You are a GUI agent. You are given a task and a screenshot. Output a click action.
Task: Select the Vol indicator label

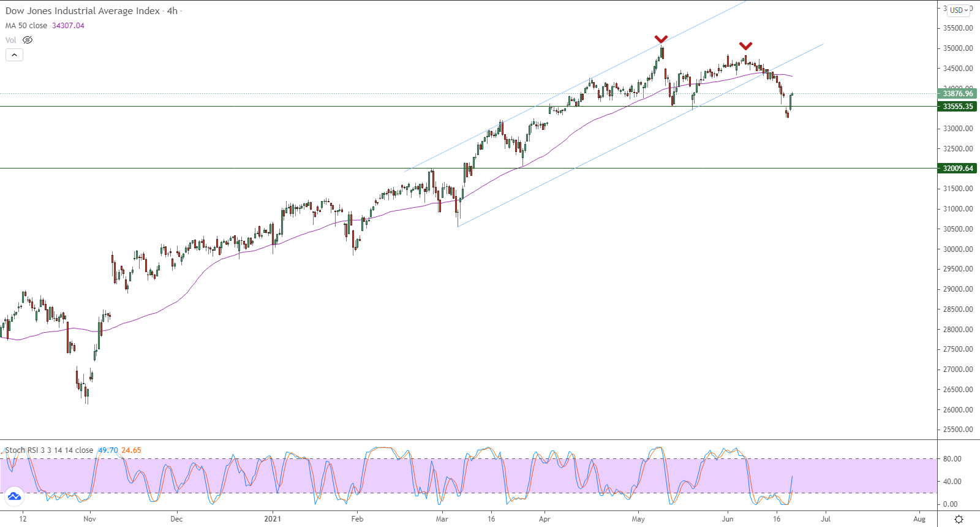11,40
